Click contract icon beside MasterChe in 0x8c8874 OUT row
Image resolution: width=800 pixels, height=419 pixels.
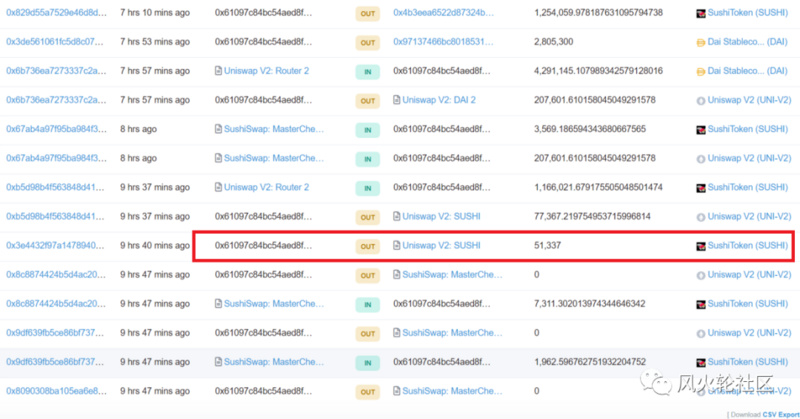pyautogui.click(x=396, y=275)
